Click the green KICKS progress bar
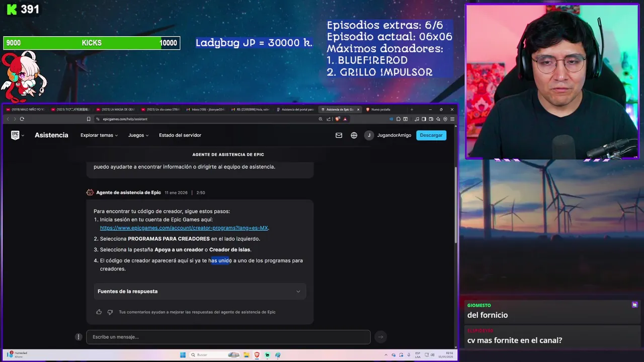 tap(91, 43)
